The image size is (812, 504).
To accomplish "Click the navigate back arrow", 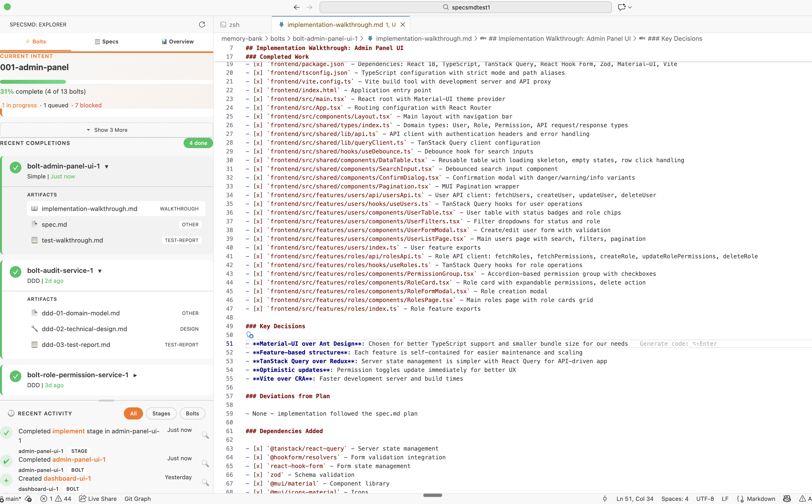I will [x=296, y=7].
